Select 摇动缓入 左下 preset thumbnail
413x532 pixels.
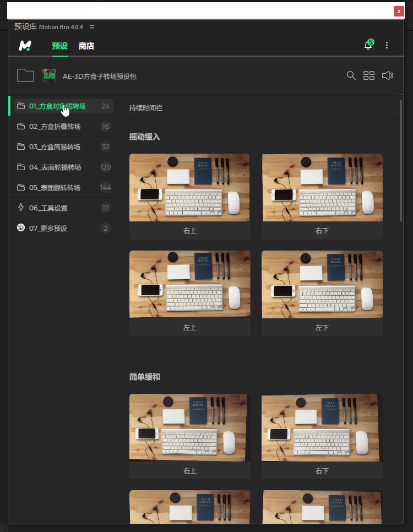point(322,284)
